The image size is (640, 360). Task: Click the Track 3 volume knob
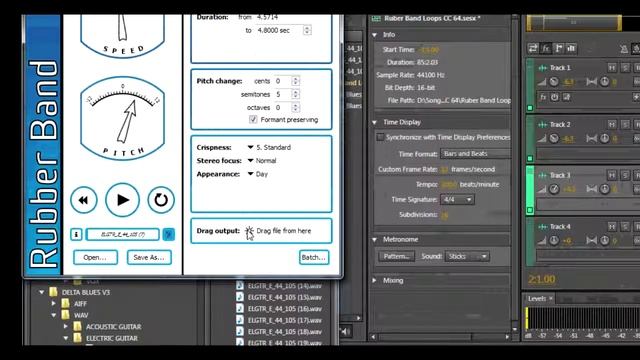[554, 189]
